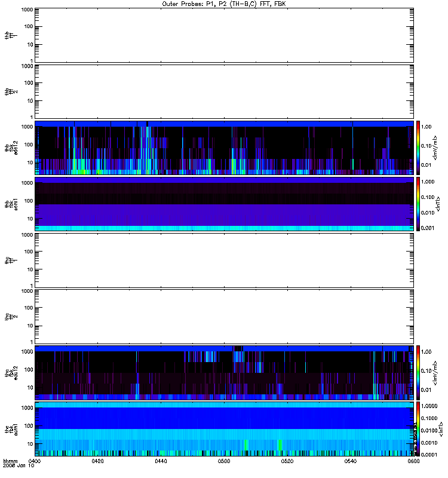
Task: Click the 10 y-tick of thb fff 2 panel
Action: pos(30,101)
